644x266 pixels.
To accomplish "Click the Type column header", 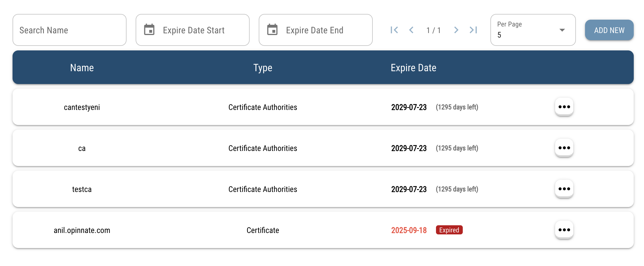I will pos(263,68).
